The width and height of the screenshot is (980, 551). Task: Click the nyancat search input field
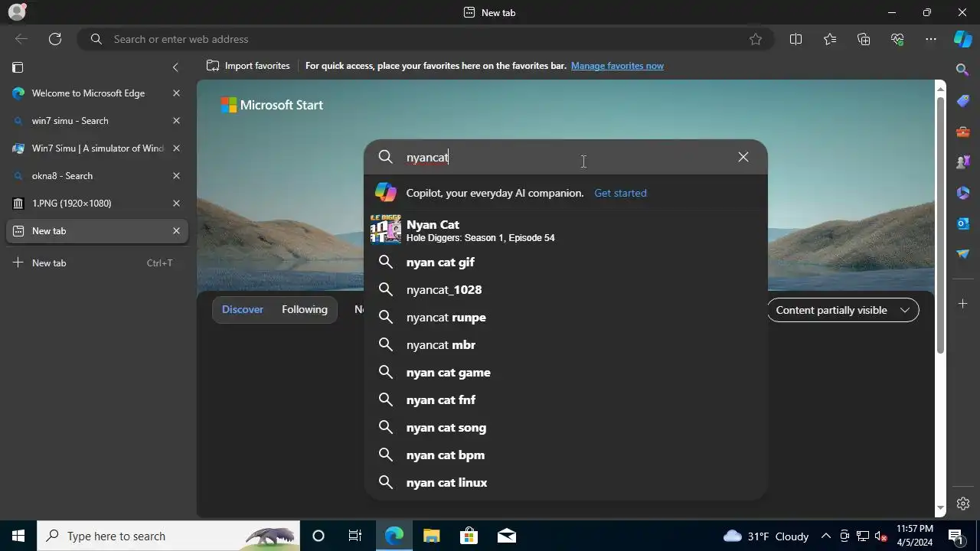(567, 157)
